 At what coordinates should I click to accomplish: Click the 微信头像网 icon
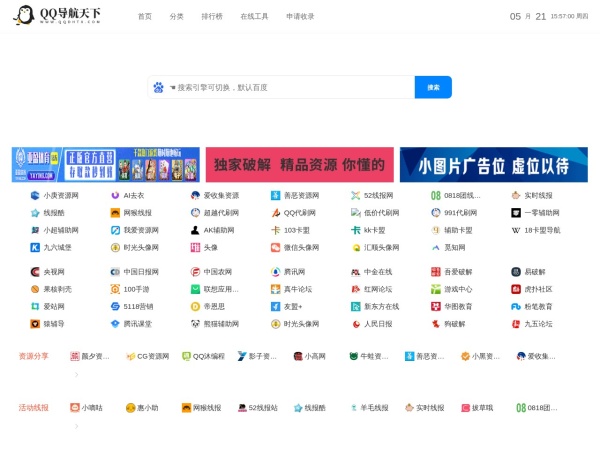276,248
